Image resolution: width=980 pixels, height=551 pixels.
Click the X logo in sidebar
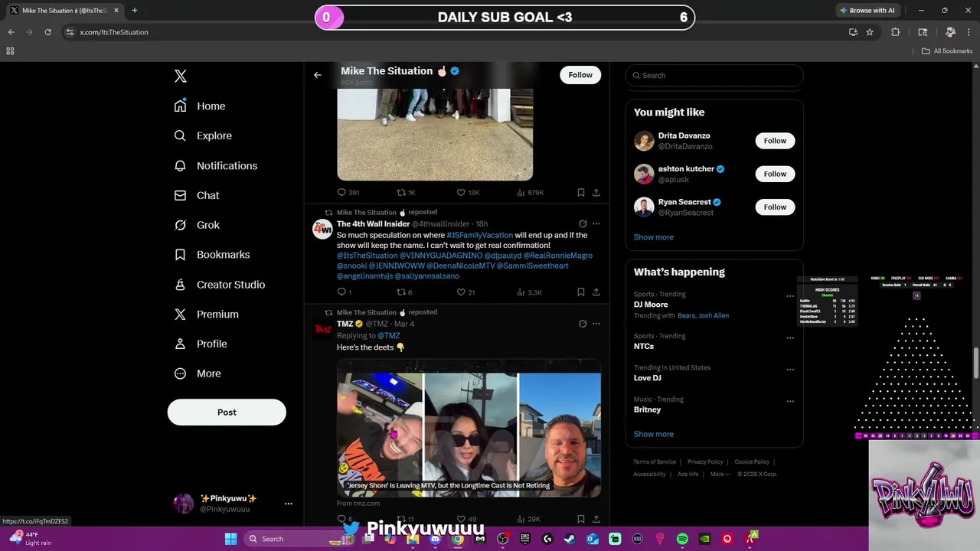click(181, 76)
